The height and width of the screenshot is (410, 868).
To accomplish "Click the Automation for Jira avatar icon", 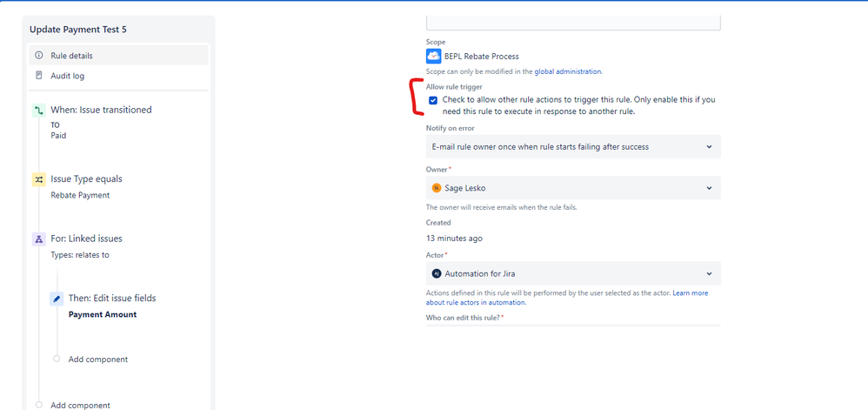I will click(437, 273).
